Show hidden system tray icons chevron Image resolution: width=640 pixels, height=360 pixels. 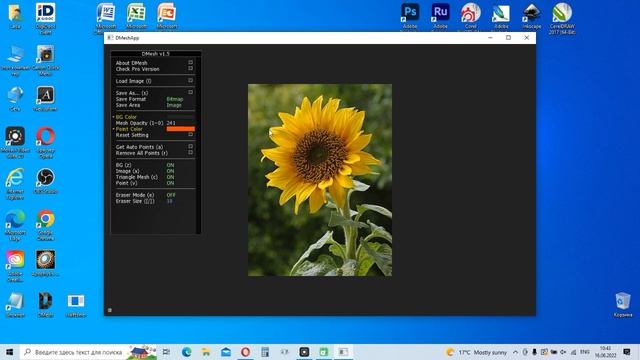click(x=515, y=352)
